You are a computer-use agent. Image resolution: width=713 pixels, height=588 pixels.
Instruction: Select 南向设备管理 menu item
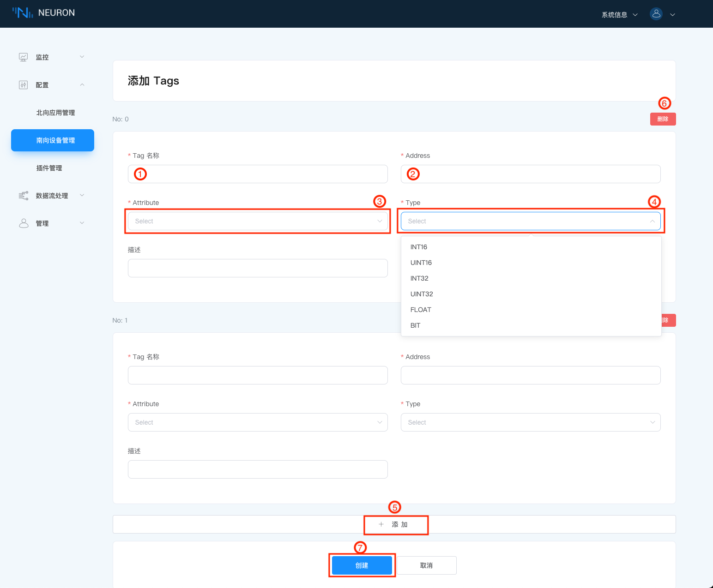[53, 140]
